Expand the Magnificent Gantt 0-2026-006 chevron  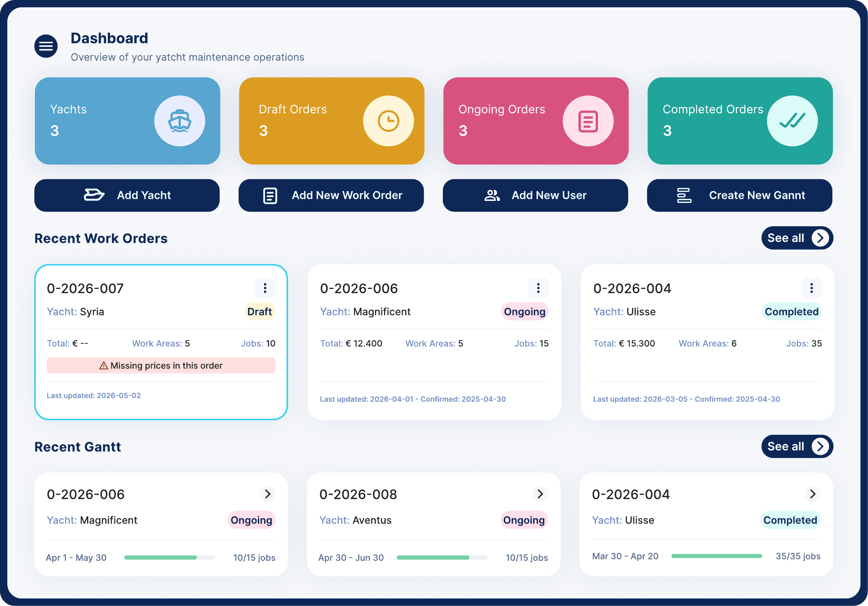(x=268, y=494)
